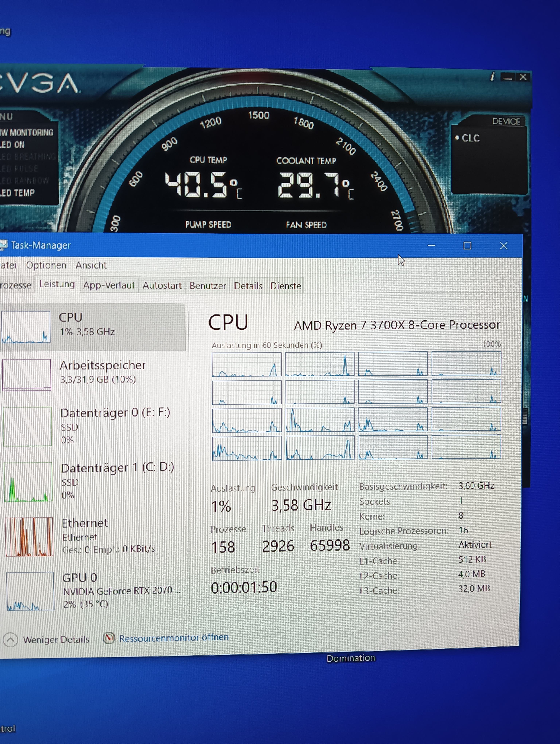Click the Task-Manager title bar icon
This screenshot has width=560, height=744.
click(3, 245)
